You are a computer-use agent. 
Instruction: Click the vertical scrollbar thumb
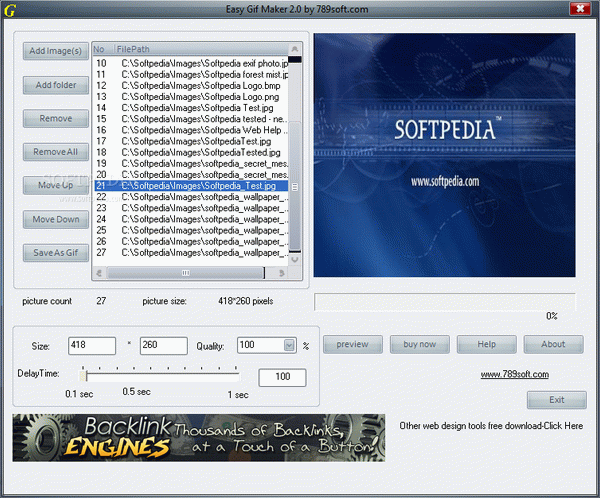point(295,187)
